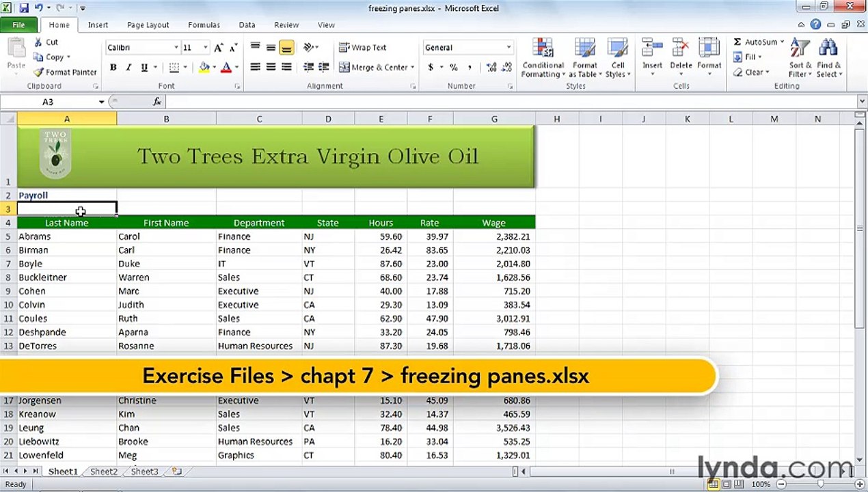Click the Select All corner button
This screenshot has width=868, height=492.
[8, 119]
